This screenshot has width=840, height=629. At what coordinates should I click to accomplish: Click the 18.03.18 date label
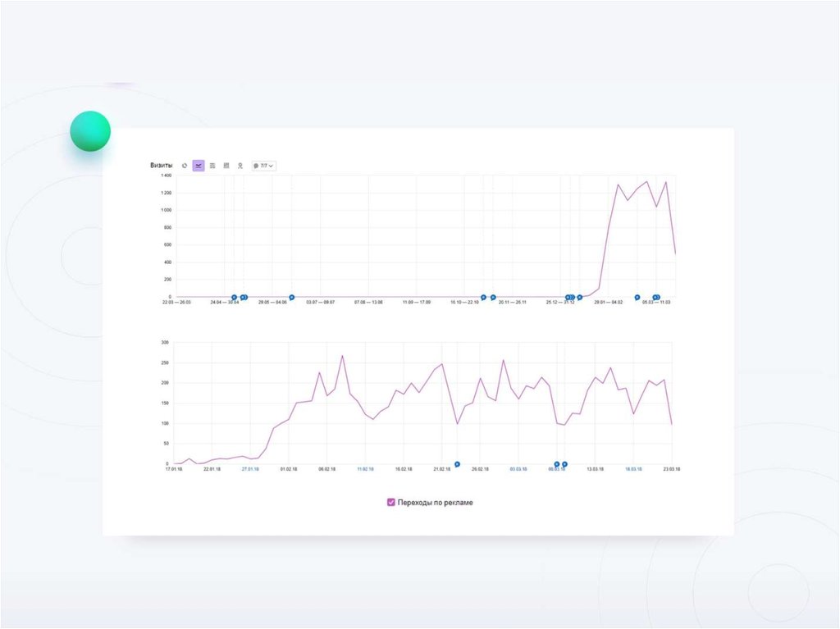(633, 469)
